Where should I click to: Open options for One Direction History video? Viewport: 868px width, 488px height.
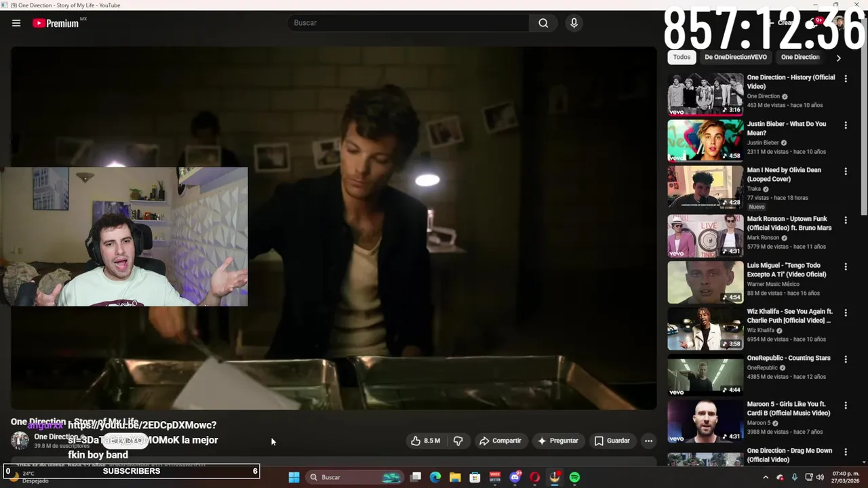pos(845,79)
